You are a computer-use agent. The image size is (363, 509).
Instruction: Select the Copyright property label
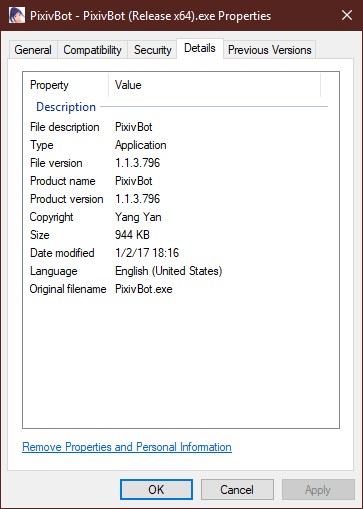pyautogui.click(x=51, y=217)
